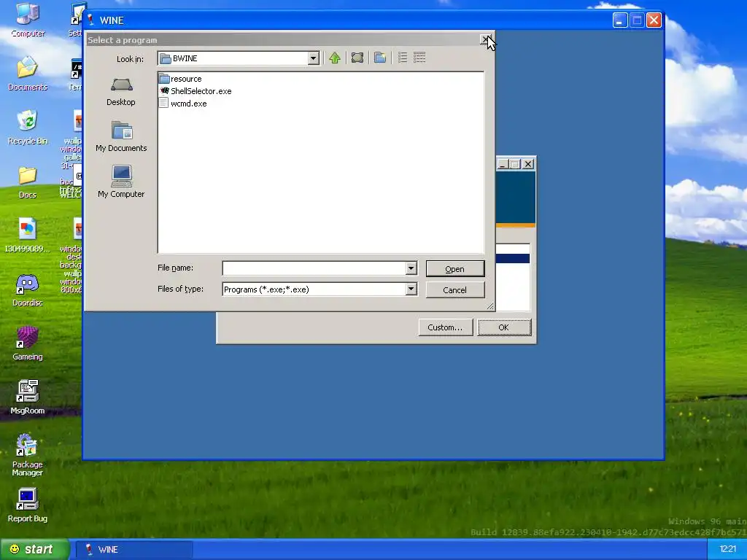Open Computer desktop icon

(x=28, y=20)
